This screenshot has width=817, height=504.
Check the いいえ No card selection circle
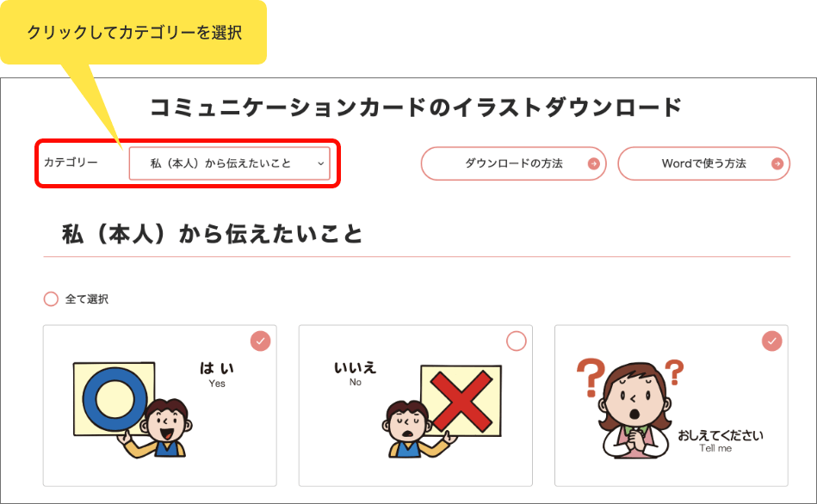[517, 341]
